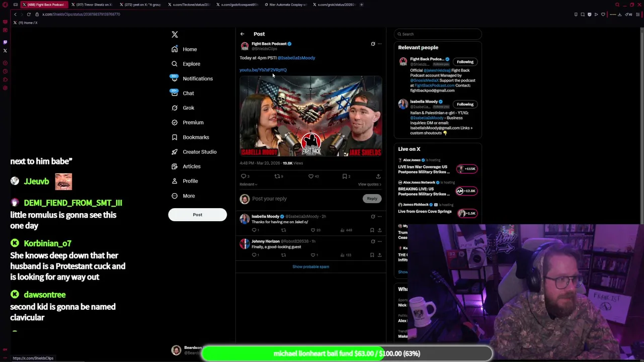Switch to the Nier Automata Cosplay tab

pos(285,5)
